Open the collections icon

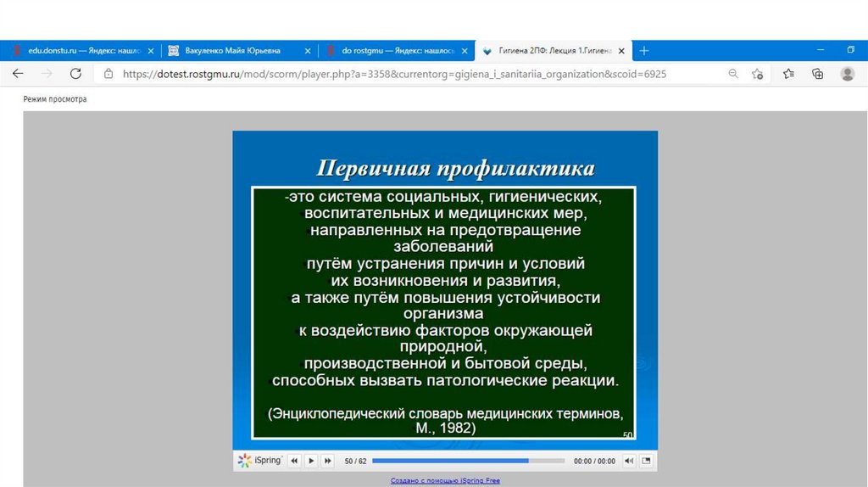pos(818,74)
